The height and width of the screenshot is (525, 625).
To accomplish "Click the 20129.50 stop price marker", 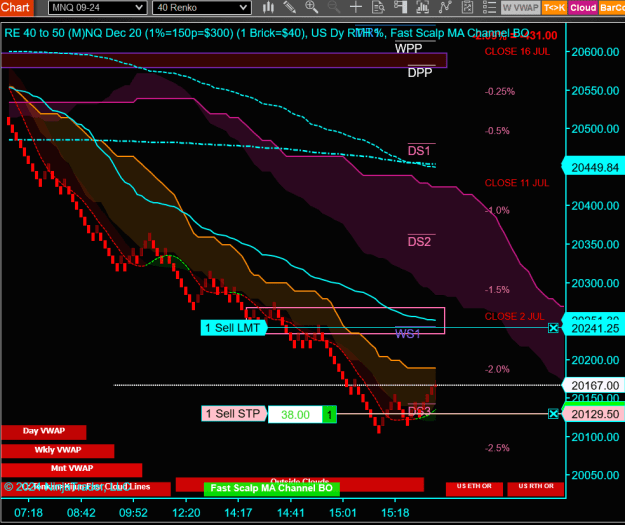I will (594, 415).
